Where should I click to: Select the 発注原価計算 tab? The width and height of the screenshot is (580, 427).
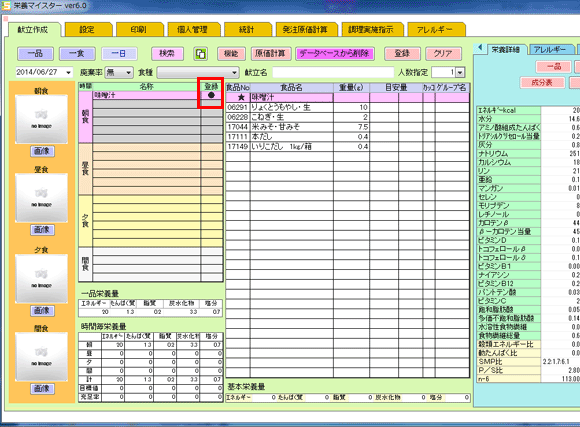(306, 30)
